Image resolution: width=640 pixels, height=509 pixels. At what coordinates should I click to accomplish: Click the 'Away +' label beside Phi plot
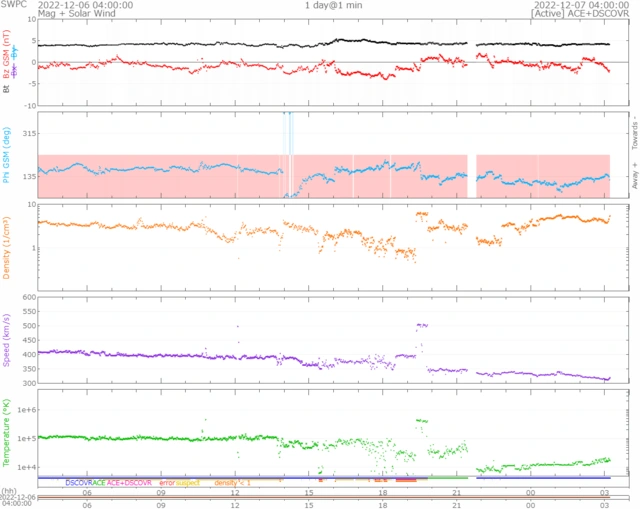click(x=635, y=176)
